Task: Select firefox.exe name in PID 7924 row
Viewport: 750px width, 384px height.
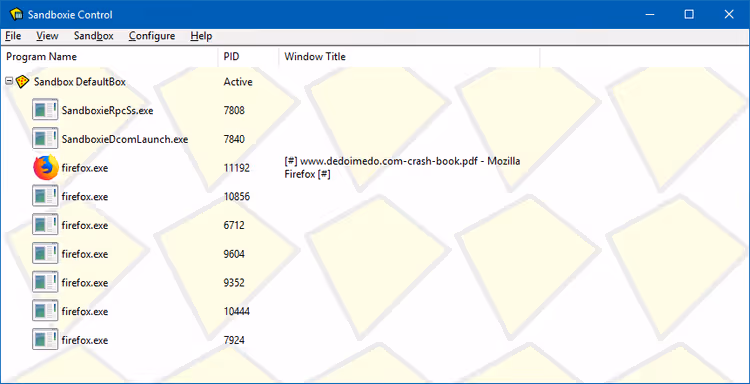Action: pos(85,340)
